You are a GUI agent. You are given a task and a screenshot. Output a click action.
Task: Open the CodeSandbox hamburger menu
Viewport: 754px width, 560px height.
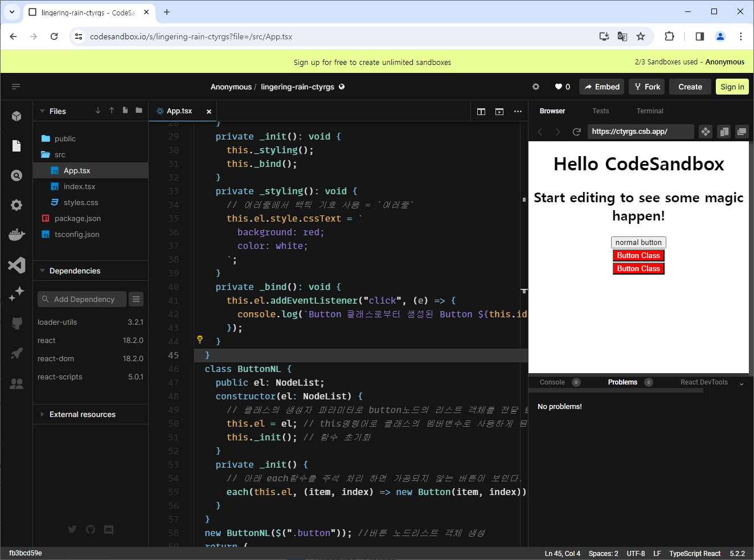pos(16,87)
